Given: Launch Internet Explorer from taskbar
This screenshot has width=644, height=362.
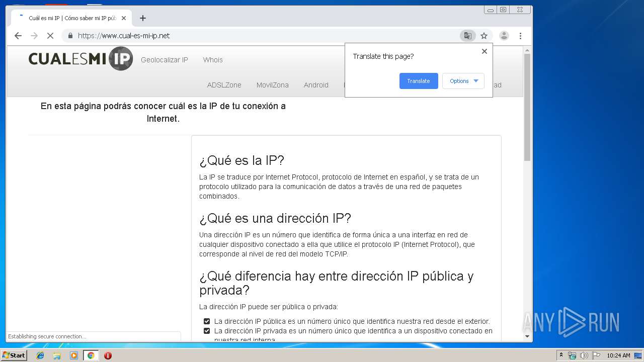Looking at the screenshot, I should pyautogui.click(x=40, y=355).
